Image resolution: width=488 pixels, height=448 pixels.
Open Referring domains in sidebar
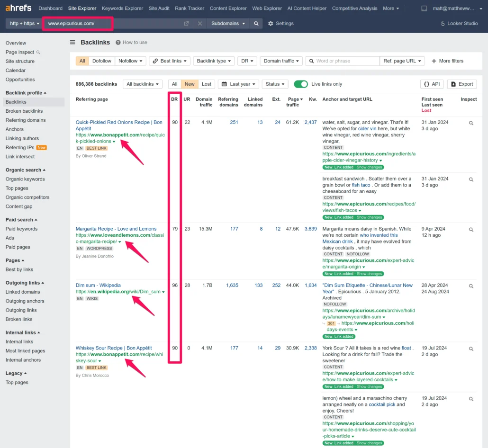(26, 120)
